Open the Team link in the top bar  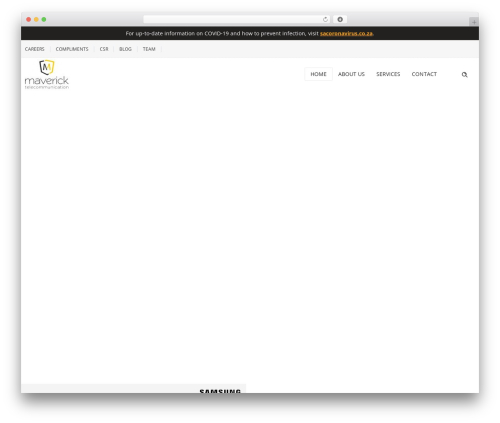(x=149, y=49)
